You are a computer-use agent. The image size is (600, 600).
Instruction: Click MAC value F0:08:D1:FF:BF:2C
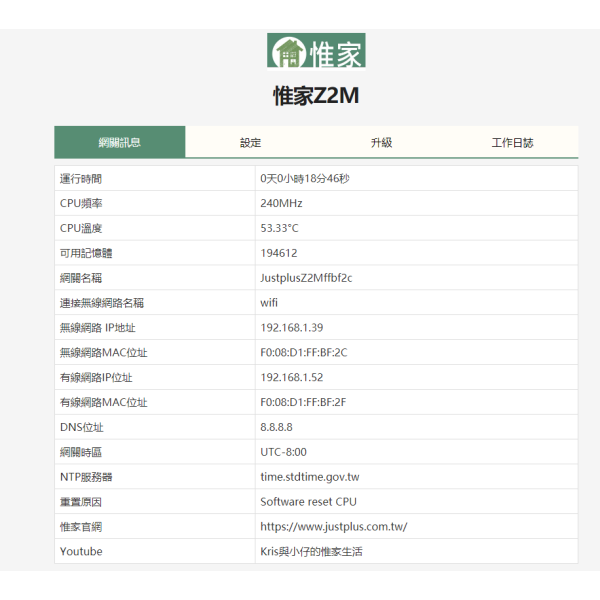(x=304, y=352)
